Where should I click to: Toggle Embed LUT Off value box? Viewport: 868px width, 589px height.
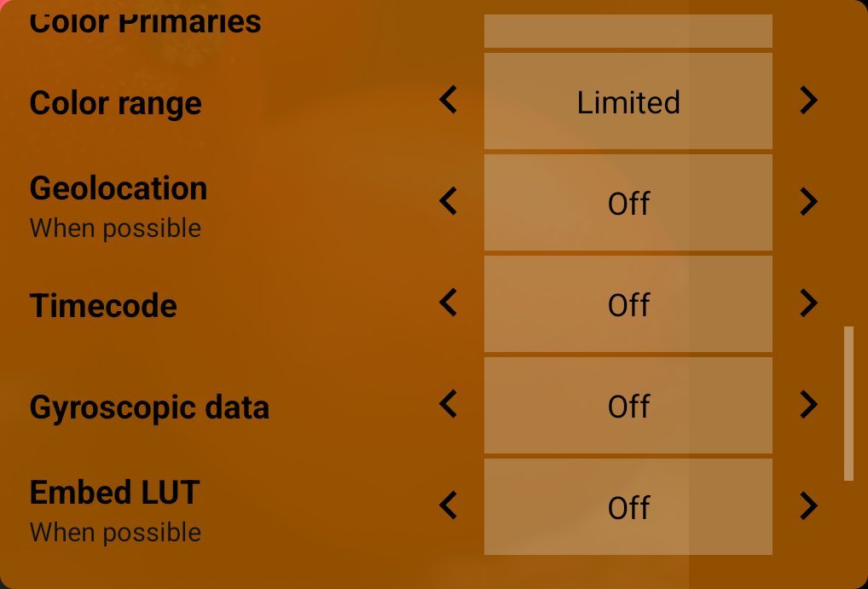pos(628,506)
